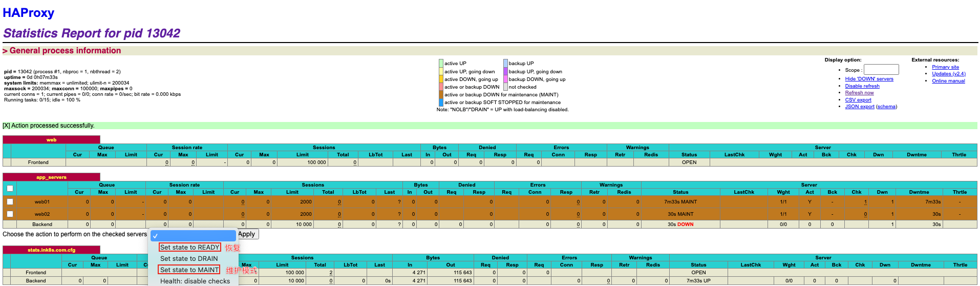Click inside the Scope input field
This screenshot has height=286, width=980.
click(881, 70)
